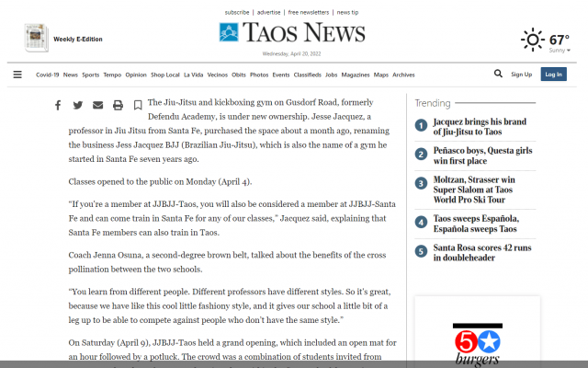588x368 pixels.
Task: Print the article using printer icon
Action: coord(118,106)
